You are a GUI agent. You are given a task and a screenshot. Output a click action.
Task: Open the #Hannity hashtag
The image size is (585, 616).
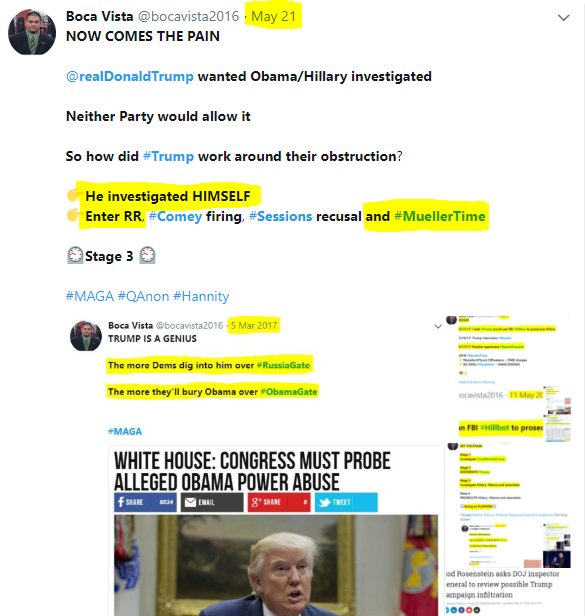click(x=201, y=296)
